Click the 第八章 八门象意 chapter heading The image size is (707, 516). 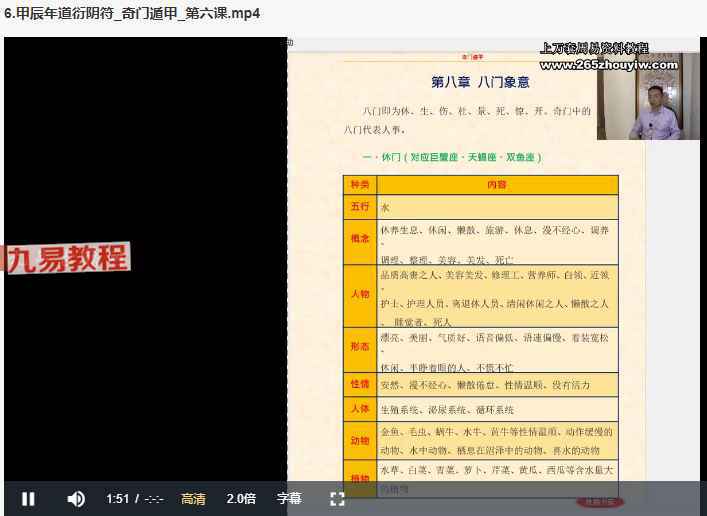tap(481, 83)
